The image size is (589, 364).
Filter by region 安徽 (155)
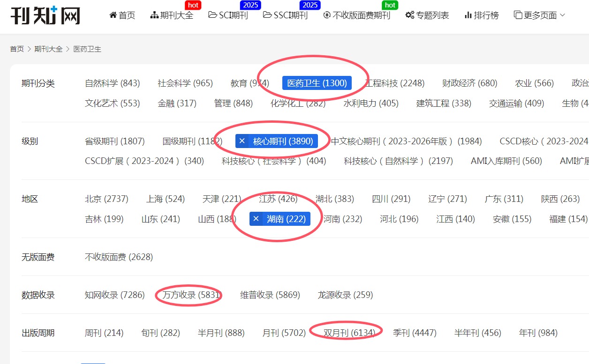tap(512, 219)
